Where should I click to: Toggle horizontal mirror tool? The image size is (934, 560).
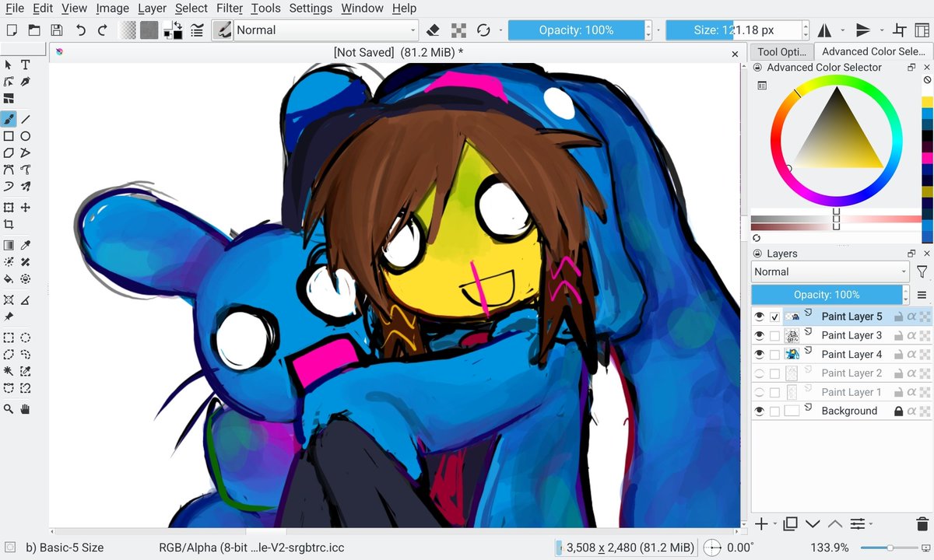tap(824, 30)
